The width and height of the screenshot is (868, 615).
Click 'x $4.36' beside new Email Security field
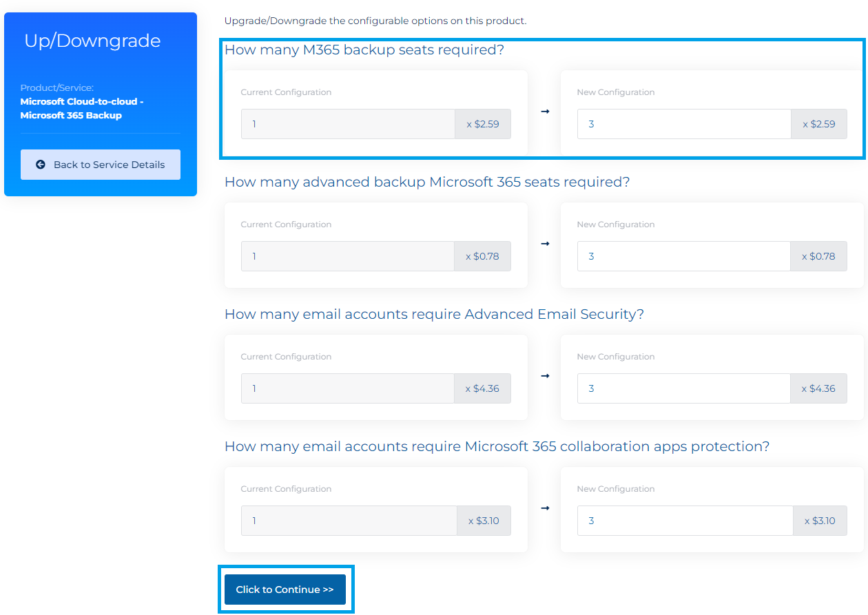click(819, 388)
